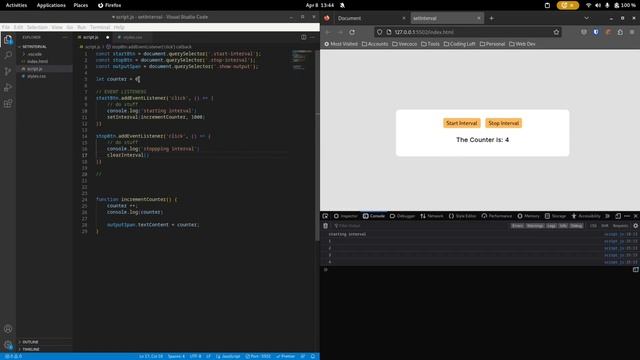640x360 pixels.
Task: Open the Web Dev bookmarks folder
Action: (522, 44)
